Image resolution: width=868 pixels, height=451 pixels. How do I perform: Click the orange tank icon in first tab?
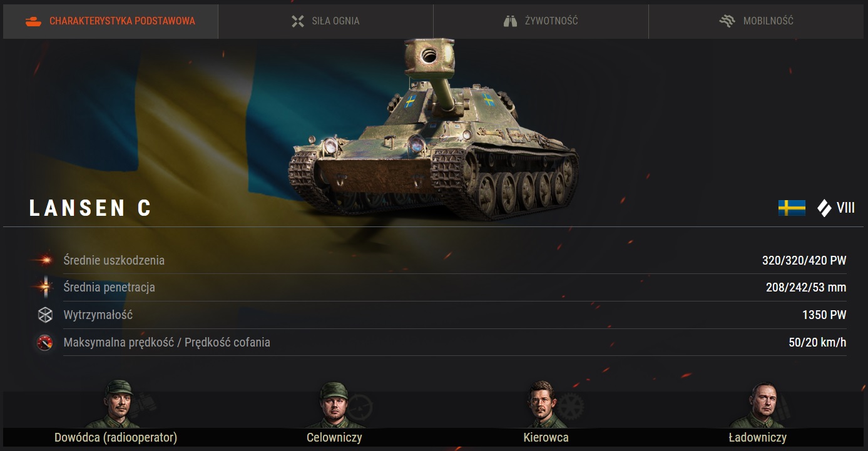click(33, 21)
